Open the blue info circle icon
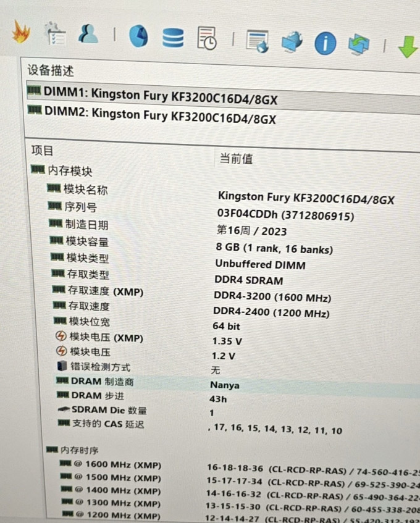 [x=325, y=43]
